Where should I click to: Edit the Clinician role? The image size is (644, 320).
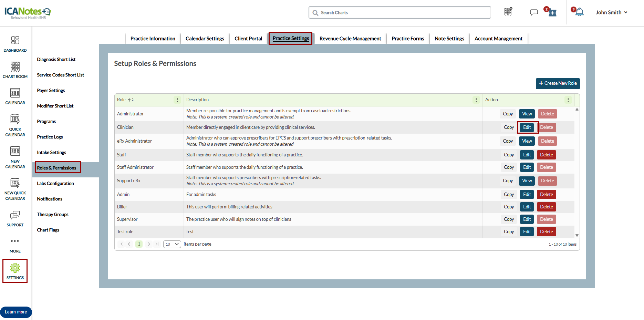click(527, 127)
